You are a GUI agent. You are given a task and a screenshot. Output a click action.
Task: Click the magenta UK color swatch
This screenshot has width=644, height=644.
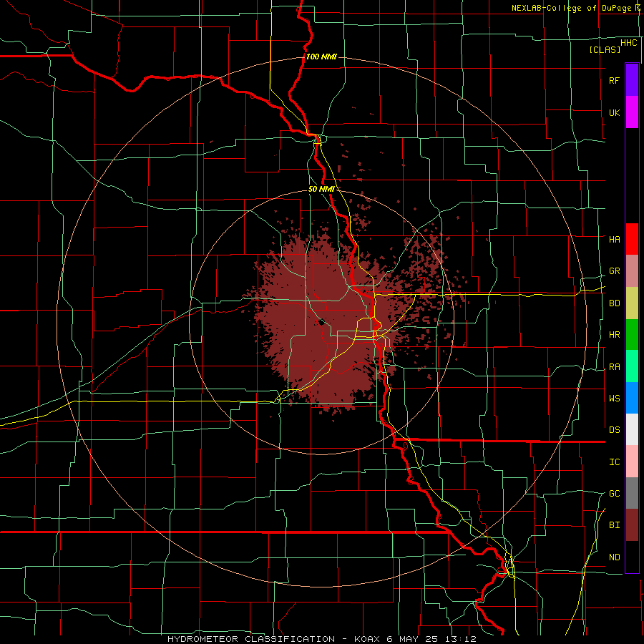632,112
